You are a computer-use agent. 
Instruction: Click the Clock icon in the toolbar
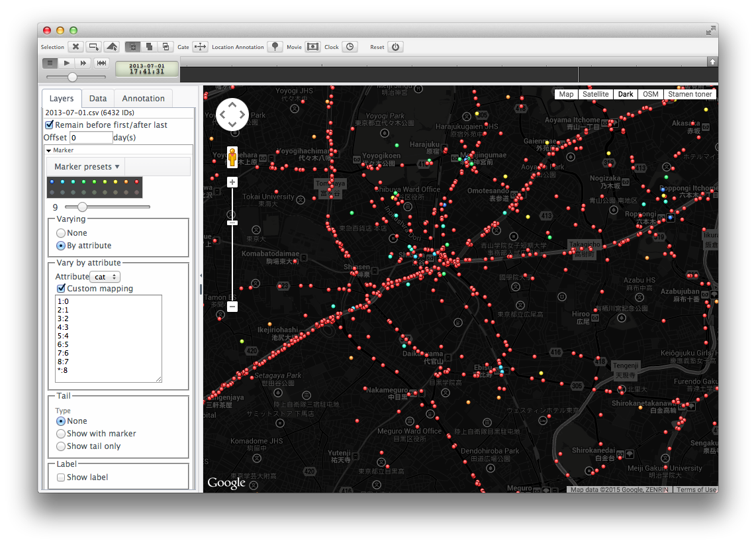coord(350,47)
